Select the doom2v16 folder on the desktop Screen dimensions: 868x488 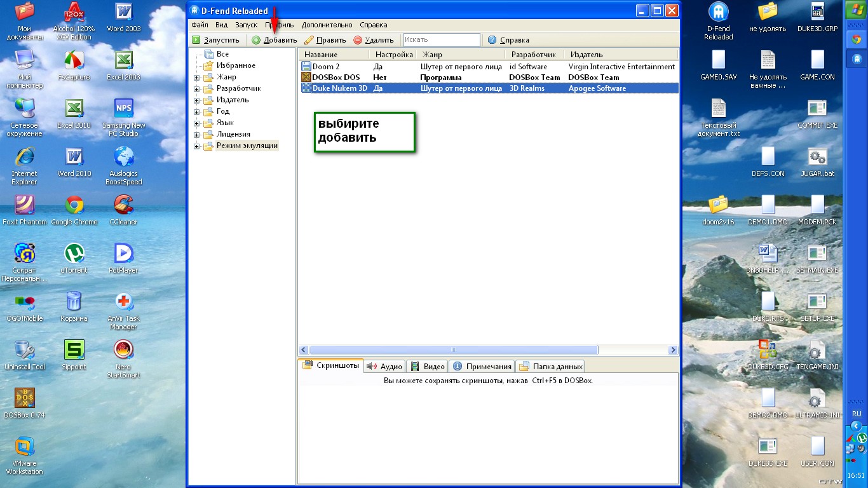(x=718, y=210)
